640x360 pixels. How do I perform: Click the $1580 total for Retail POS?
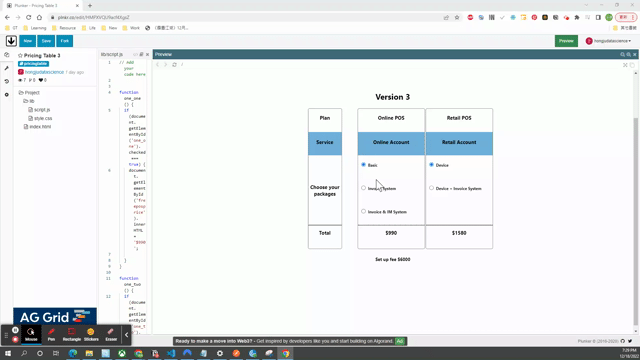coord(459,233)
